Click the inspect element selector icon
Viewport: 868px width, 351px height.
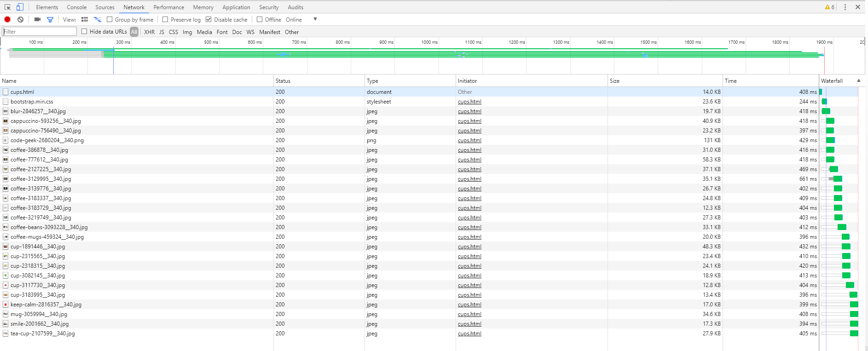[x=8, y=7]
